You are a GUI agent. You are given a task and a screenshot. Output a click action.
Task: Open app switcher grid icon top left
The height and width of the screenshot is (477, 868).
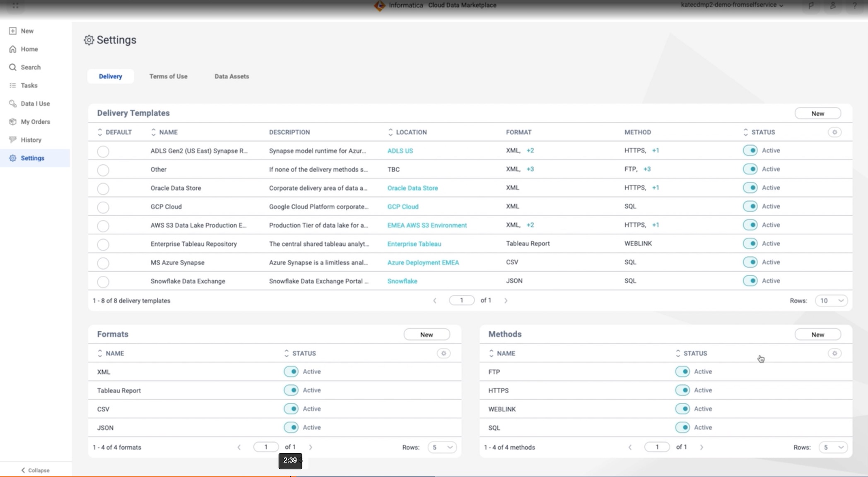(x=15, y=5)
